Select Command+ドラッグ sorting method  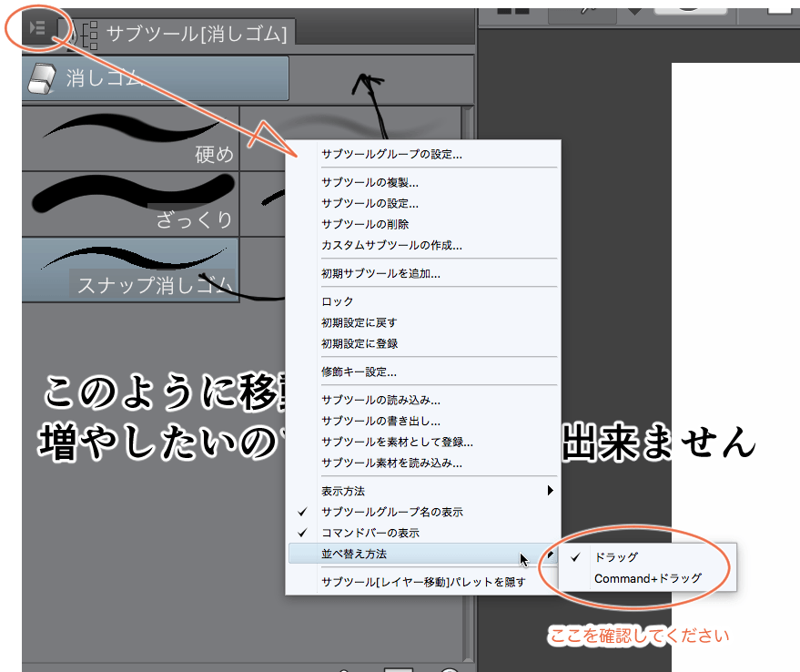pyautogui.click(x=647, y=578)
